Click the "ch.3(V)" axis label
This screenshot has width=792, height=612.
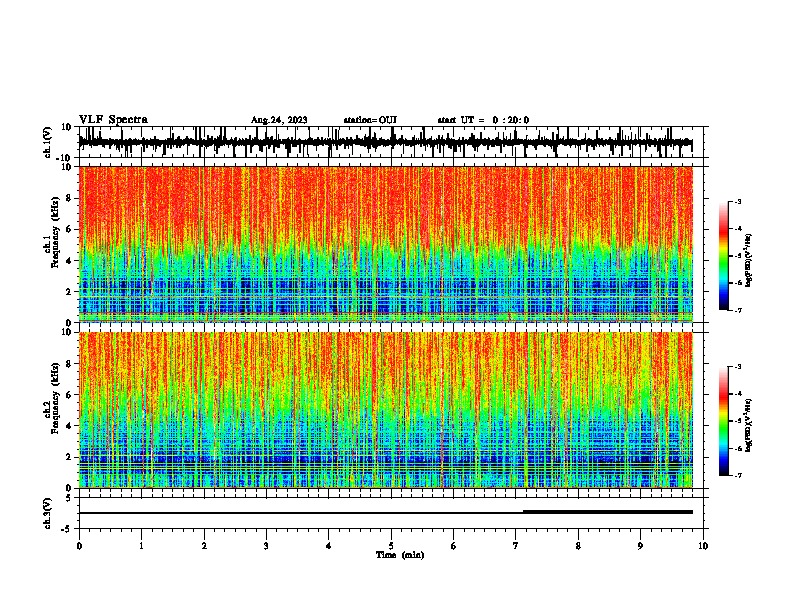point(48,513)
